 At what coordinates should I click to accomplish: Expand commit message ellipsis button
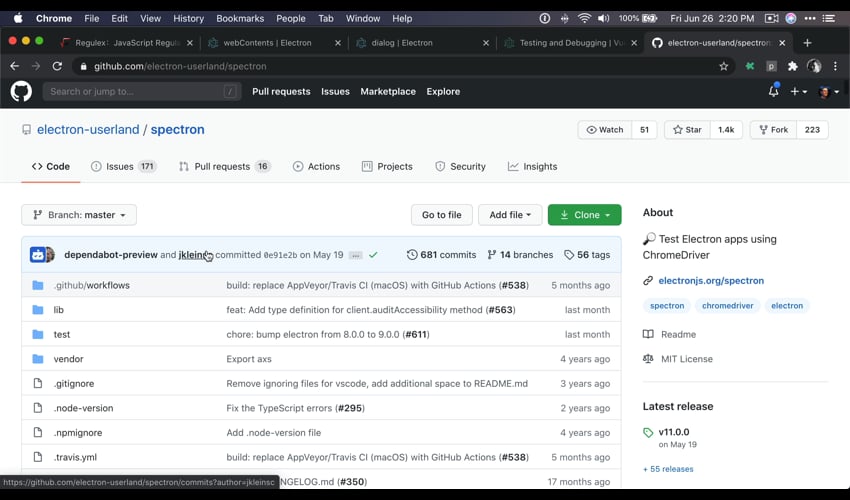pyautogui.click(x=356, y=255)
